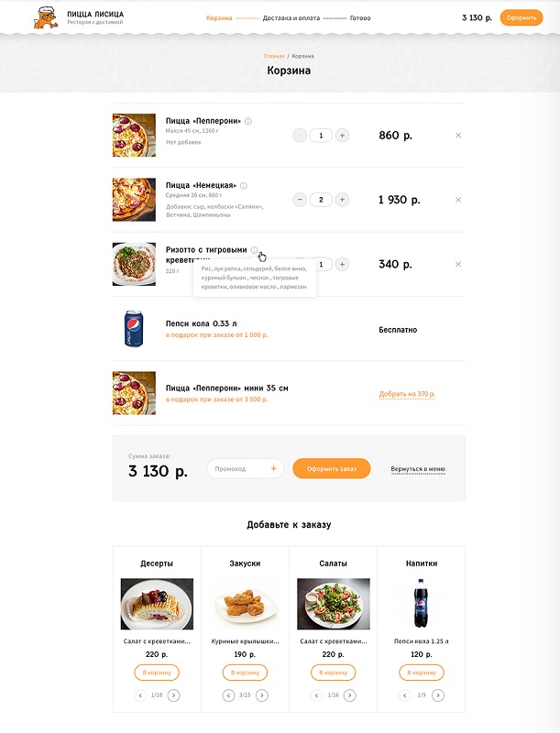The image size is (560, 733).
Task: Go to previous item in Закуски carousel
Action: point(228,695)
